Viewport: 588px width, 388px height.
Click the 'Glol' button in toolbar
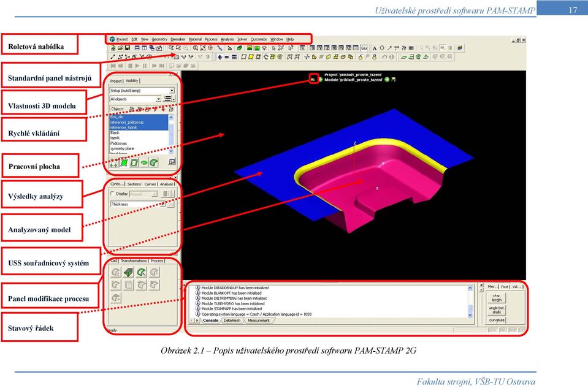(x=364, y=48)
